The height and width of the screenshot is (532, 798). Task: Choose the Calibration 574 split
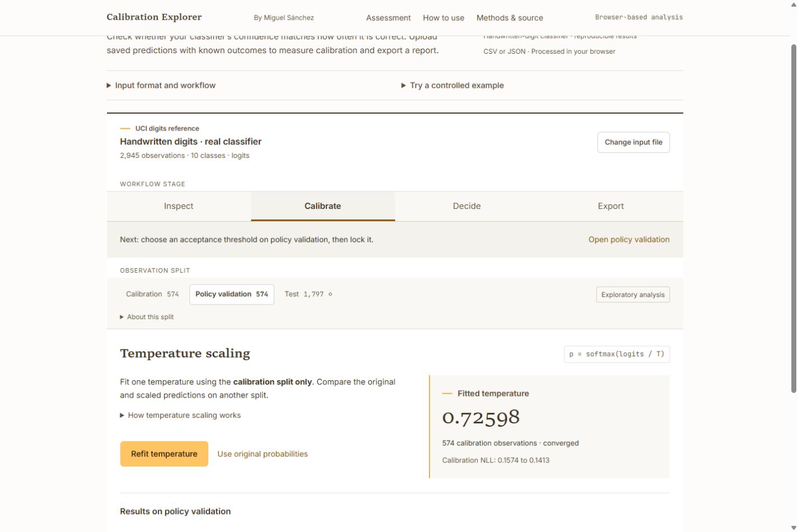tap(152, 294)
